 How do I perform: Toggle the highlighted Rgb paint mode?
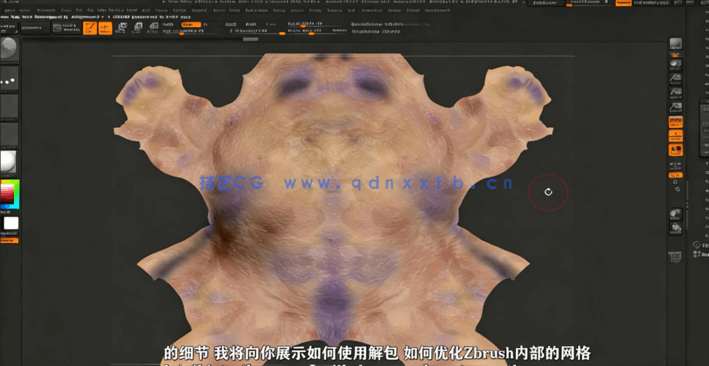tap(191, 24)
